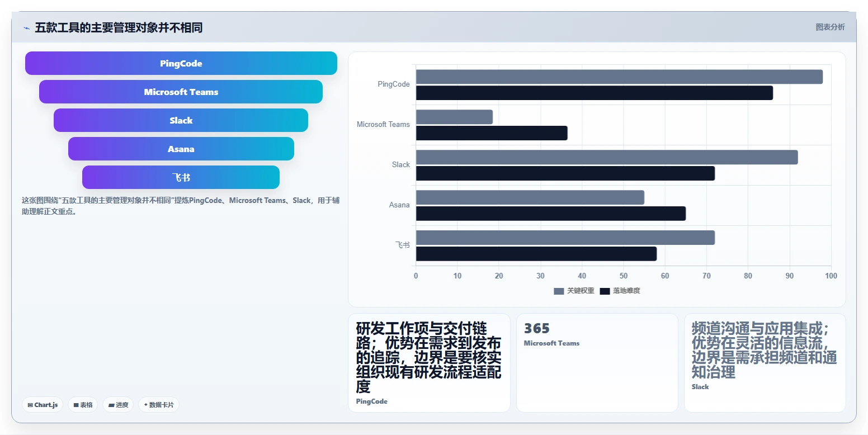Click the 数据卡片 tag chip

[159, 405]
